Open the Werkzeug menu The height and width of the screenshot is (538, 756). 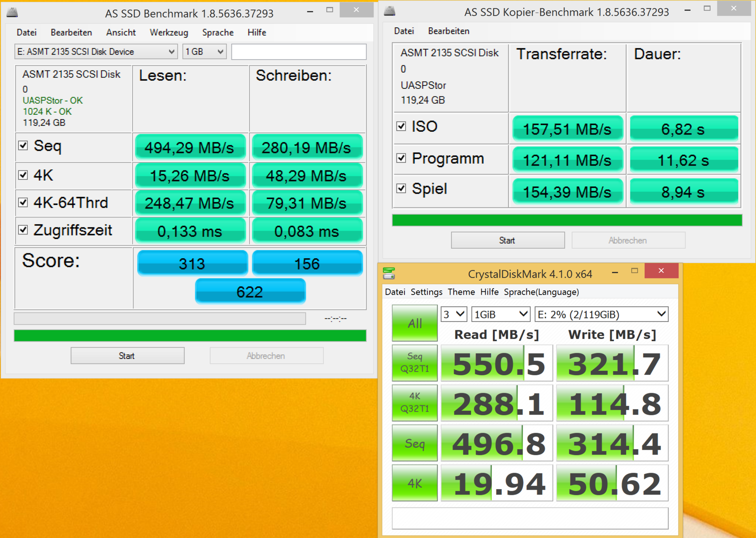(169, 32)
